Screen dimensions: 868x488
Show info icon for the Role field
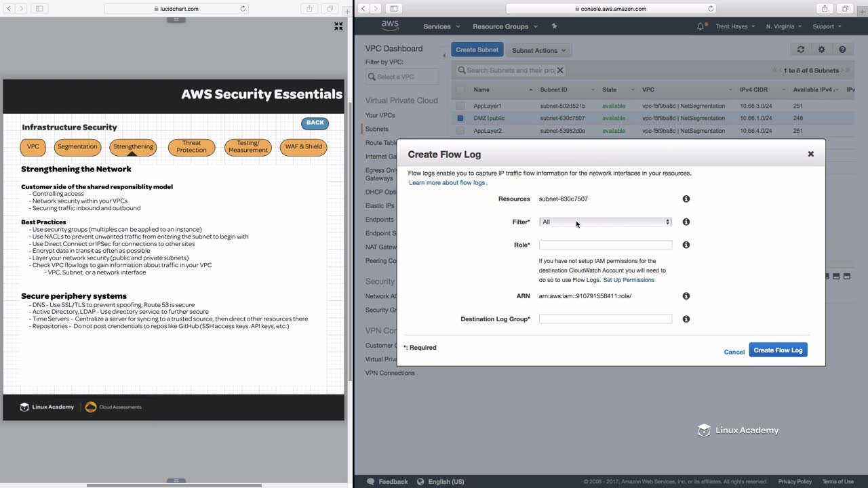[686, 245]
